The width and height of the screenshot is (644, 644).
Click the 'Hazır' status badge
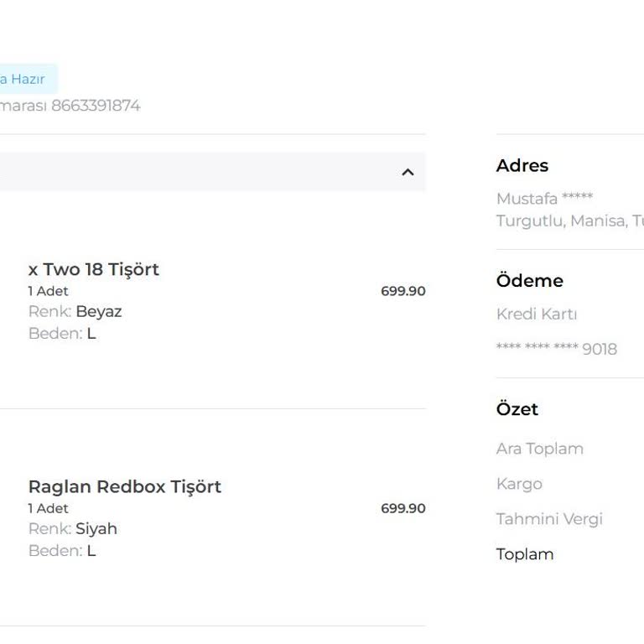point(25,79)
